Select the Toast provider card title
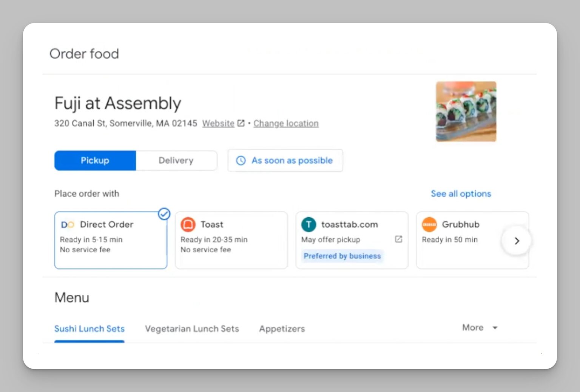Image resolution: width=580 pixels, height=392 pixels. pos(212,224)
